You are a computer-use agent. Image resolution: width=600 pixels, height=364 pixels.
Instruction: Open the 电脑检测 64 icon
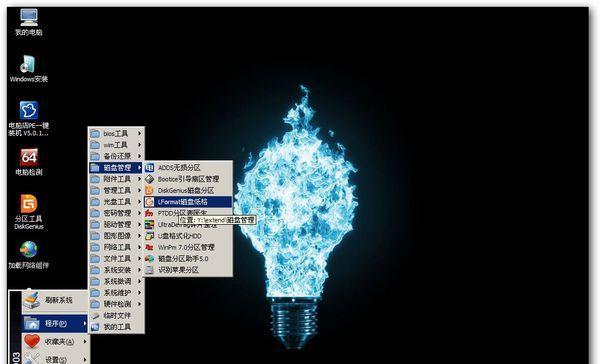point(29,162)
